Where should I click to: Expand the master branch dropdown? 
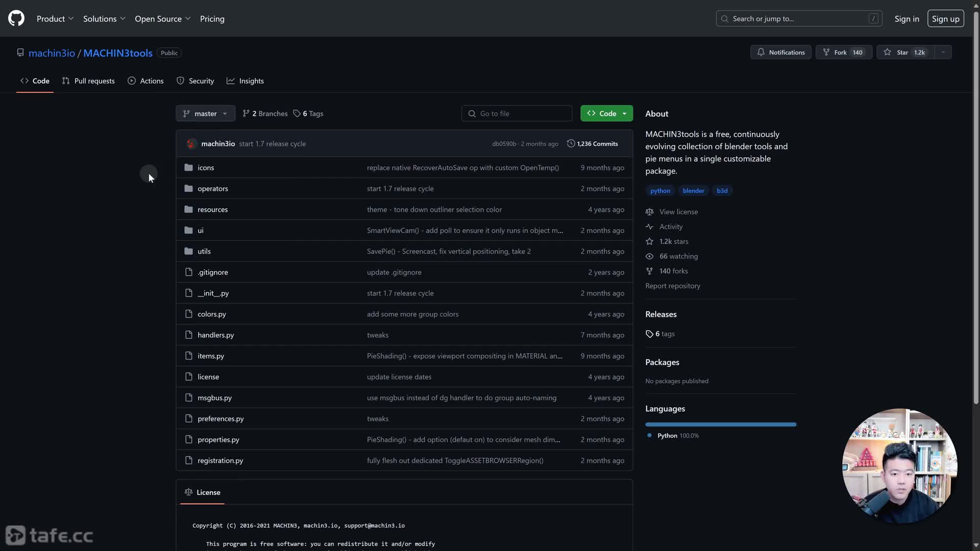coord(205,113)
